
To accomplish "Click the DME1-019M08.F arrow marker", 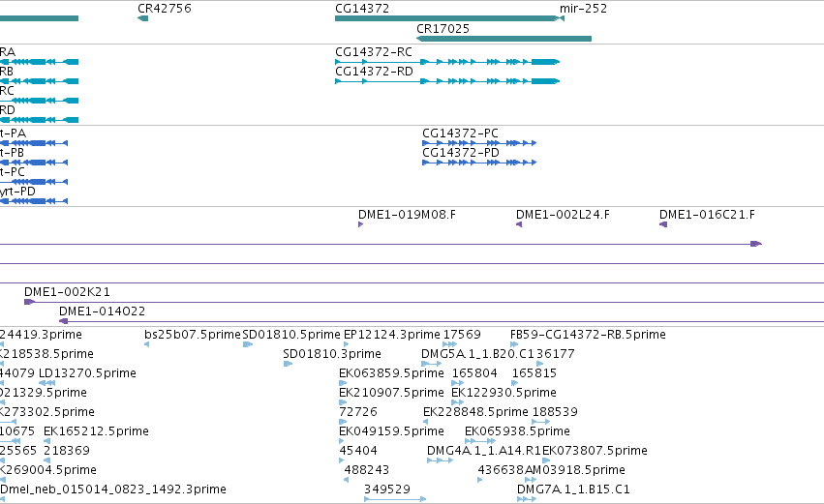I will coord(360,224).
